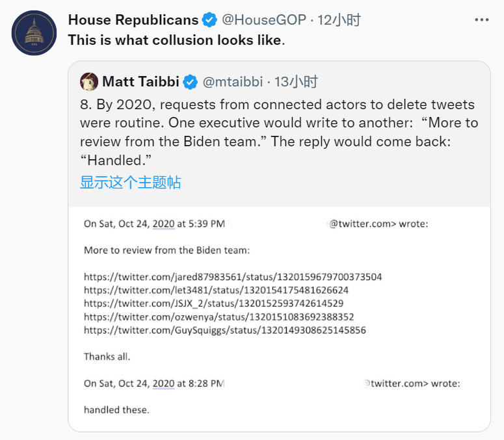Click the quoted tweet's 13小时 timestamp
Viewport: 504px width, 440px height.
(296, 82)
